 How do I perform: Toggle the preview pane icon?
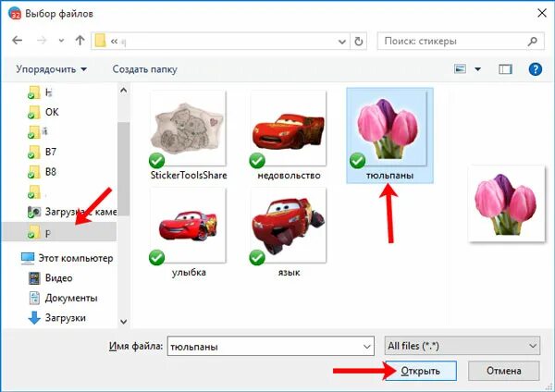(x=505, y=69)
